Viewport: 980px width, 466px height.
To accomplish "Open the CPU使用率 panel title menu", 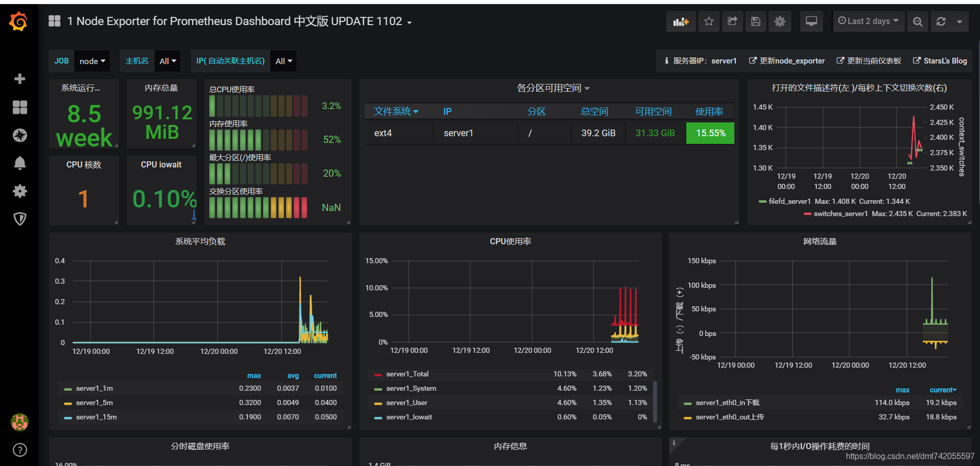I will (510, 241).
